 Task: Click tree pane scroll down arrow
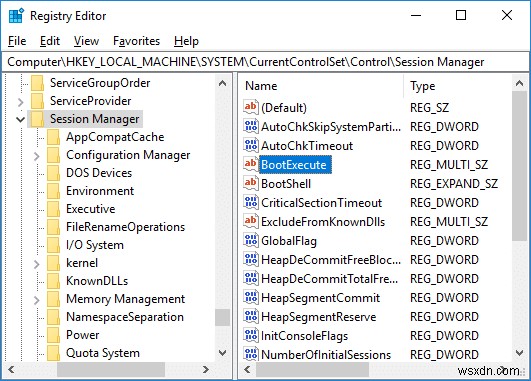(222, 353)
